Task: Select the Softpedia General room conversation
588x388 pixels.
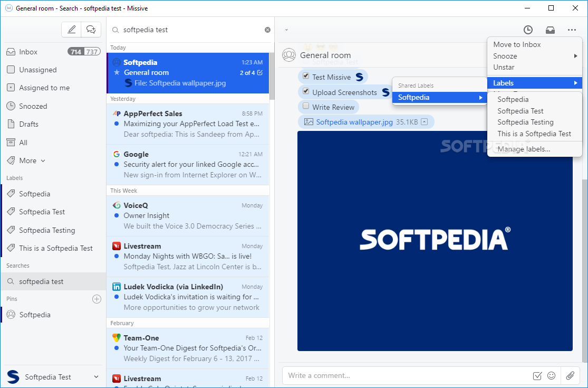Action: (188, 73)
